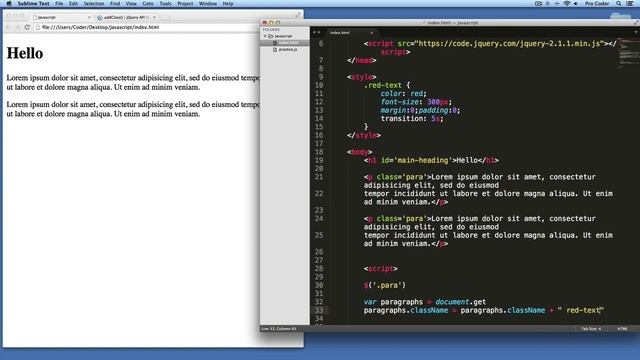Open the Selection menu
This screenshot has width=640, height=360.
tap(94, 3)
